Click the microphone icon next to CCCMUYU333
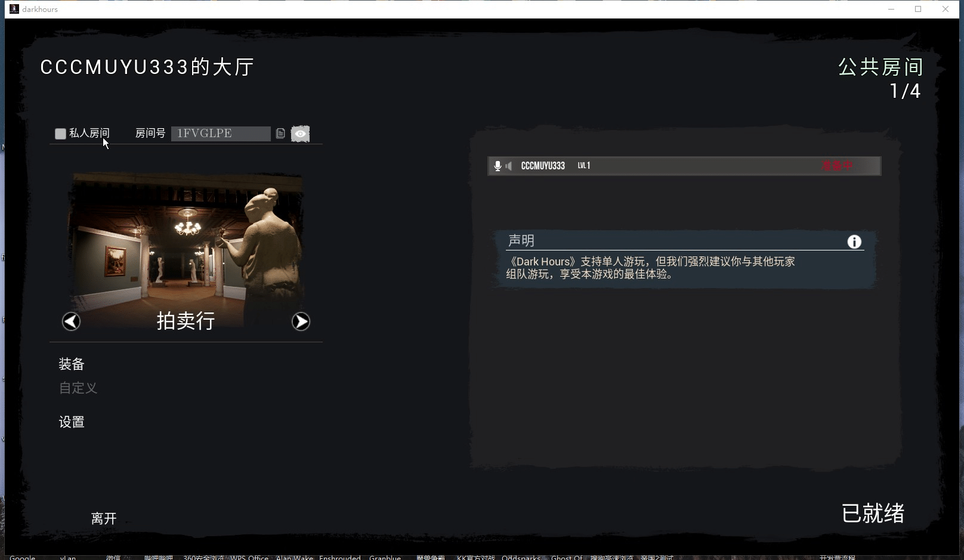 (498, 166)
